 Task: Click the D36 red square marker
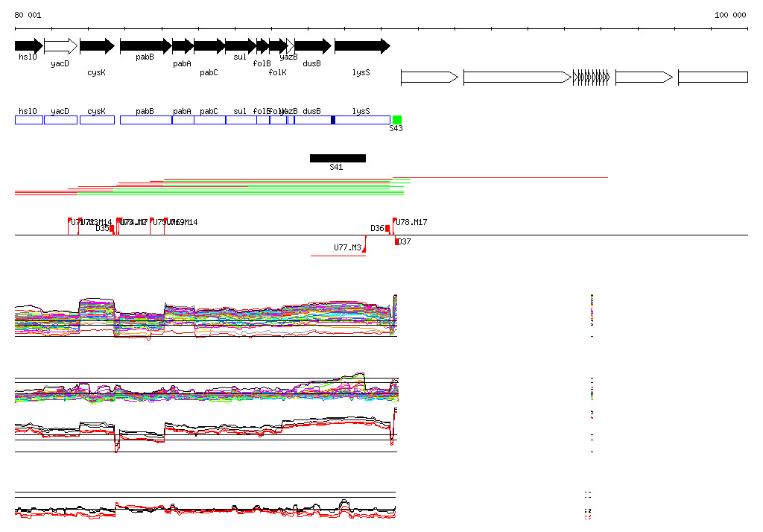387,228
